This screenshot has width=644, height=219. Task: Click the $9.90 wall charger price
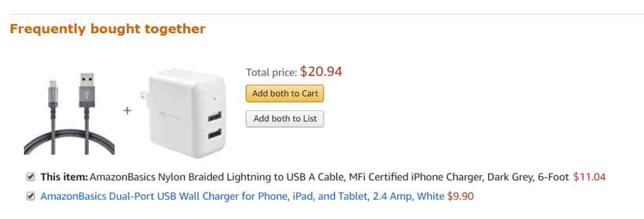(460, 196)
